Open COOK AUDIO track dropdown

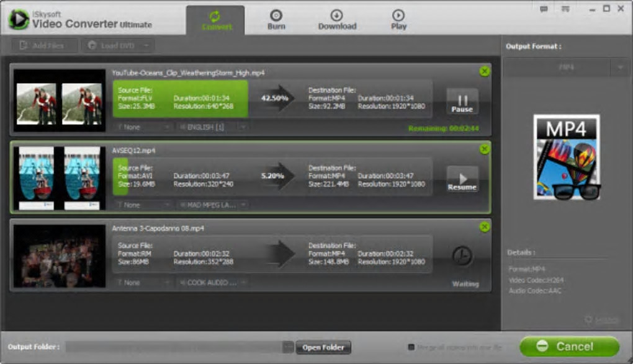tap(212, 283)
